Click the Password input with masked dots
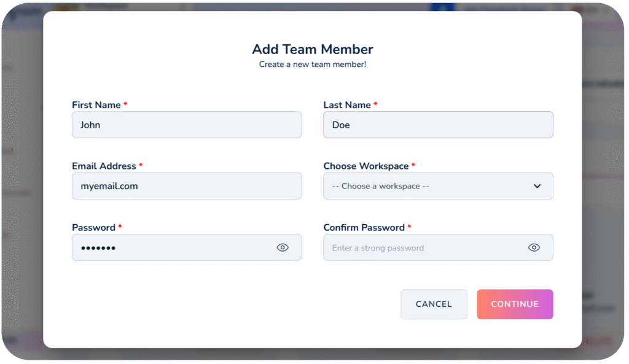This screenshot has width=629, height=364. pos(172,247)
